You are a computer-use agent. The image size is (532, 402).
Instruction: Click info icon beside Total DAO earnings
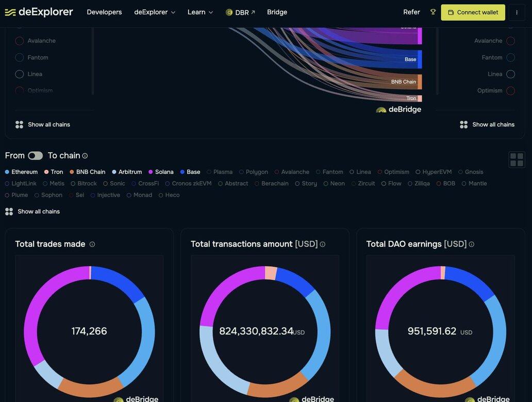pyautogui.click(x=472, y=245)
